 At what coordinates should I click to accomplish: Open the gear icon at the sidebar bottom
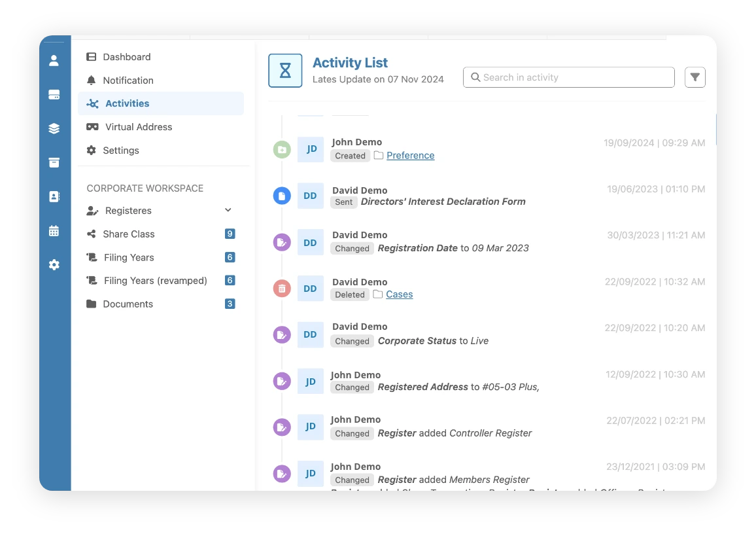(54, 264)
